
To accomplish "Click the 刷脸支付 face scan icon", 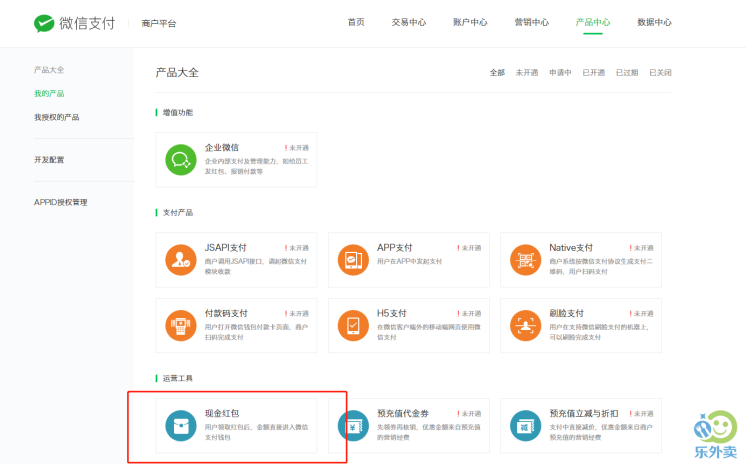I will point(525,326).
